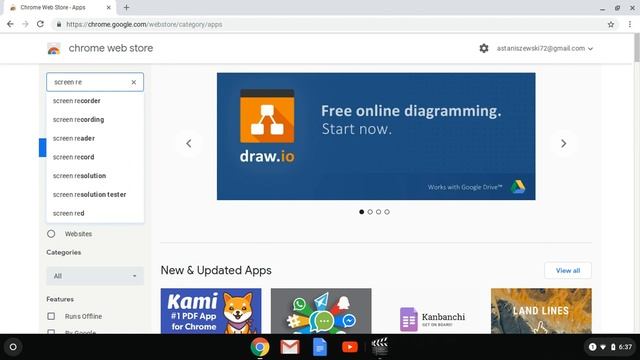Choose 'screen red' suggestion
The height and width of the screenshot is (360, 640).
tap(95, 213)
